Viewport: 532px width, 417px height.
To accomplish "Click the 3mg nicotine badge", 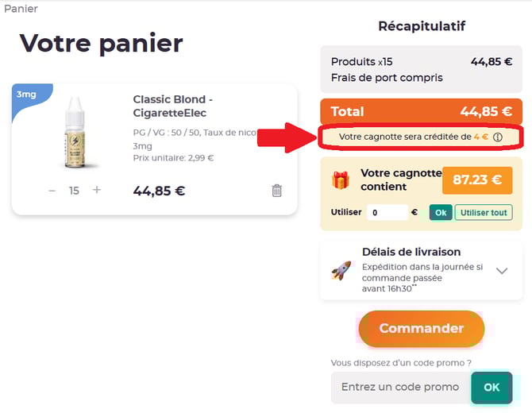I will pyautogui.click(x=26, y=94).
